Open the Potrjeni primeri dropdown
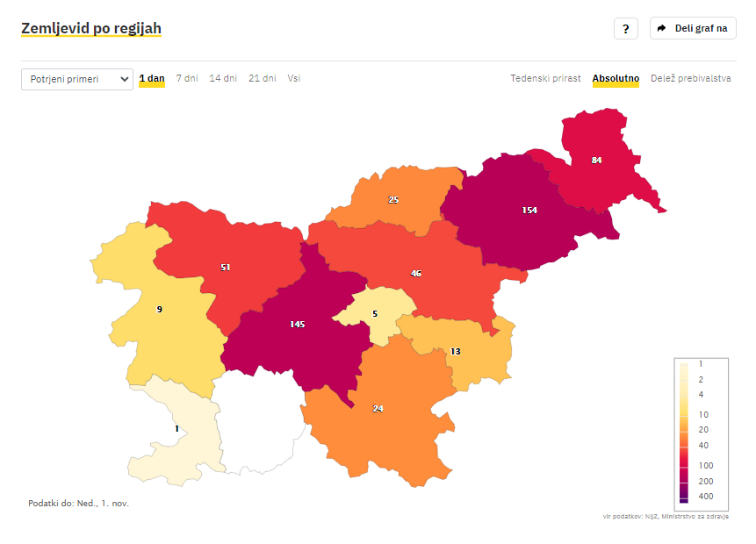The image size is (756, 544). pos(77,79)
